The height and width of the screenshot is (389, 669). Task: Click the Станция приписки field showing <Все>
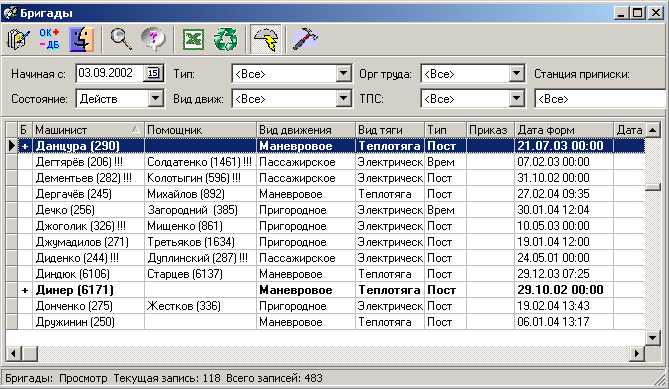coord(601,99)
